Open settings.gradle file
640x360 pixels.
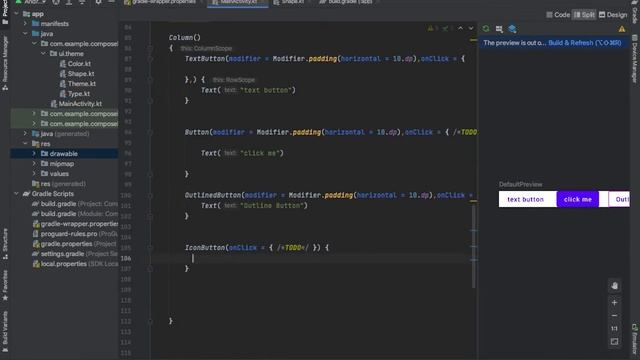point(75,254)
